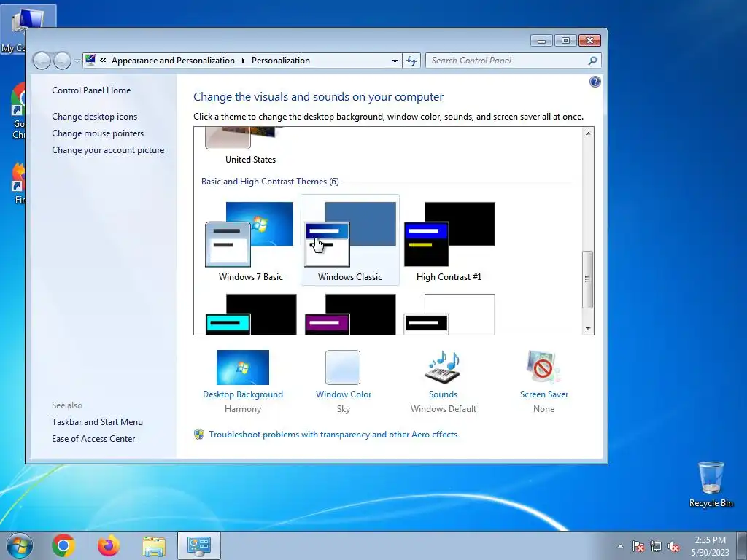Show hidden tray icons arrow
The height and width of the screenshot is (560, 747).
620,546
